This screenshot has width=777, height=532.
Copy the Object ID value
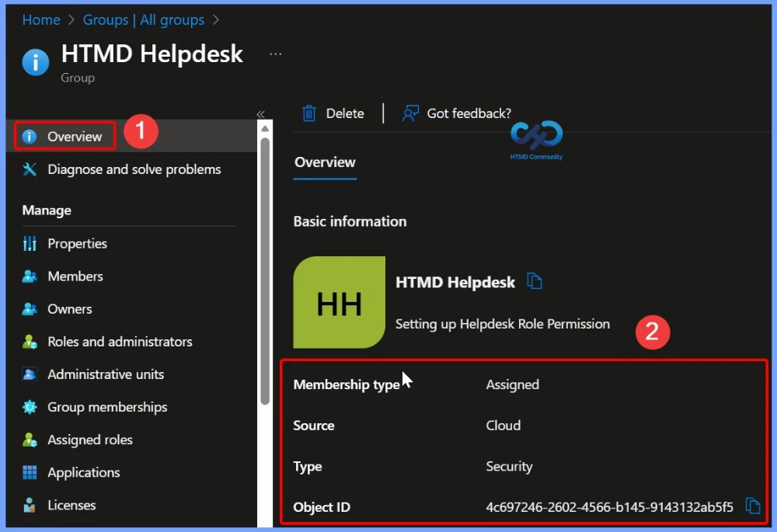point(752,506)
